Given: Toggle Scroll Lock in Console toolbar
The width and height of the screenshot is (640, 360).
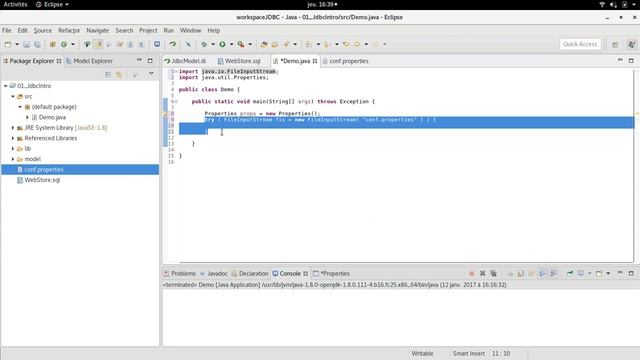Looking at the screenshot, I should (520, 273).
